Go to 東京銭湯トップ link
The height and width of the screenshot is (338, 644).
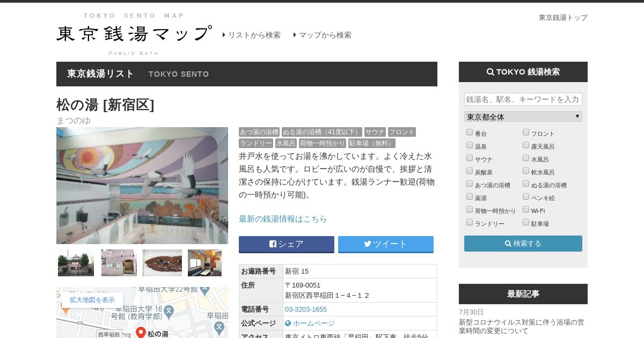[x=563, y=17]
